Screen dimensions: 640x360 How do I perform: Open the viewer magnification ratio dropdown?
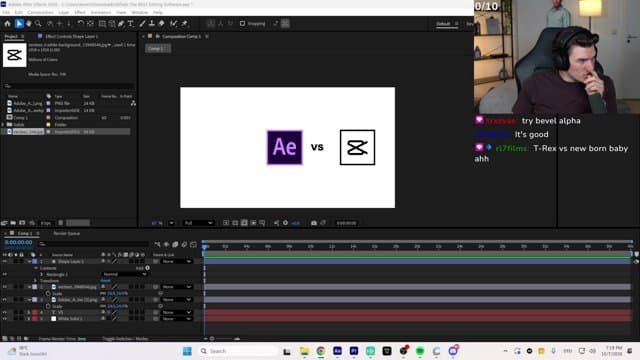pos(172,223)
